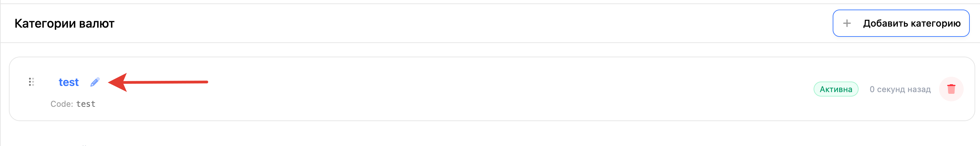Click the gray time-ago text near trash
The width and height of the screenshot is (980, 146).
click(900, 89)
